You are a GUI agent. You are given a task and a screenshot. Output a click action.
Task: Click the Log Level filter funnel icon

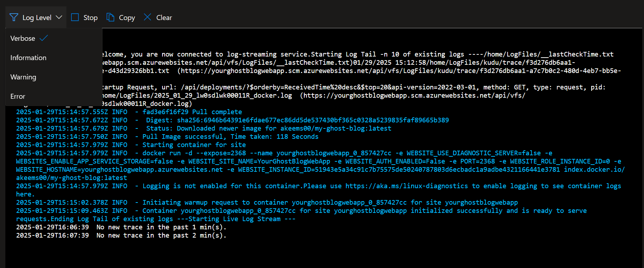pos(14,17)
